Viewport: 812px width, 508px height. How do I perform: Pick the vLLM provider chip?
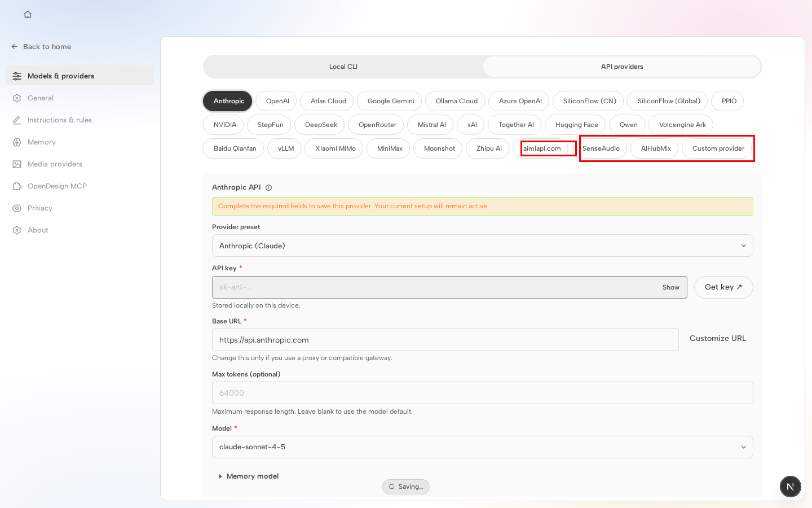pyautogui.click(x=285, y=148)
